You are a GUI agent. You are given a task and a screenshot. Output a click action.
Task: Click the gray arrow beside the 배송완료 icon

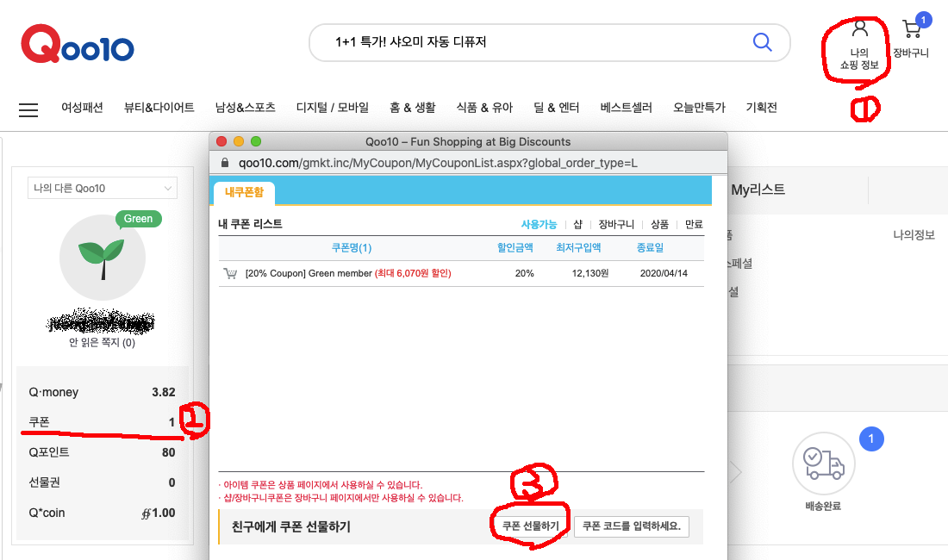point(735,472)
